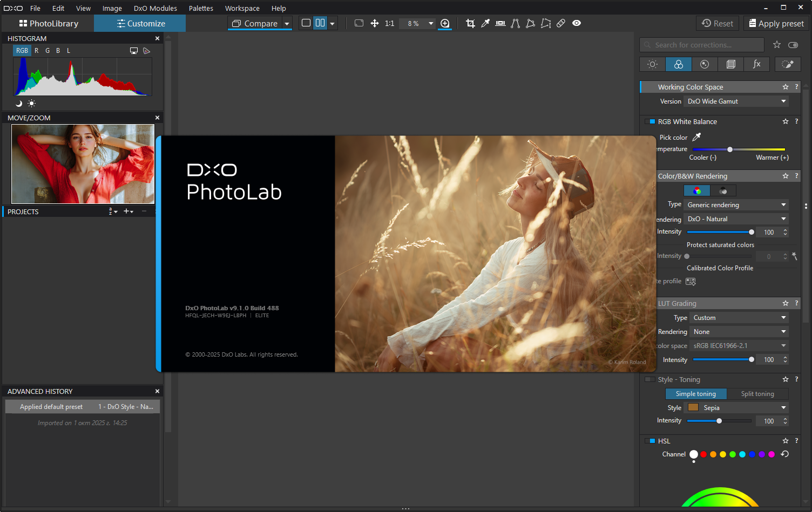Screen dimensions: 812x512
Task: Open the Light corrections sun tab
Action: (x=652, y=64)
